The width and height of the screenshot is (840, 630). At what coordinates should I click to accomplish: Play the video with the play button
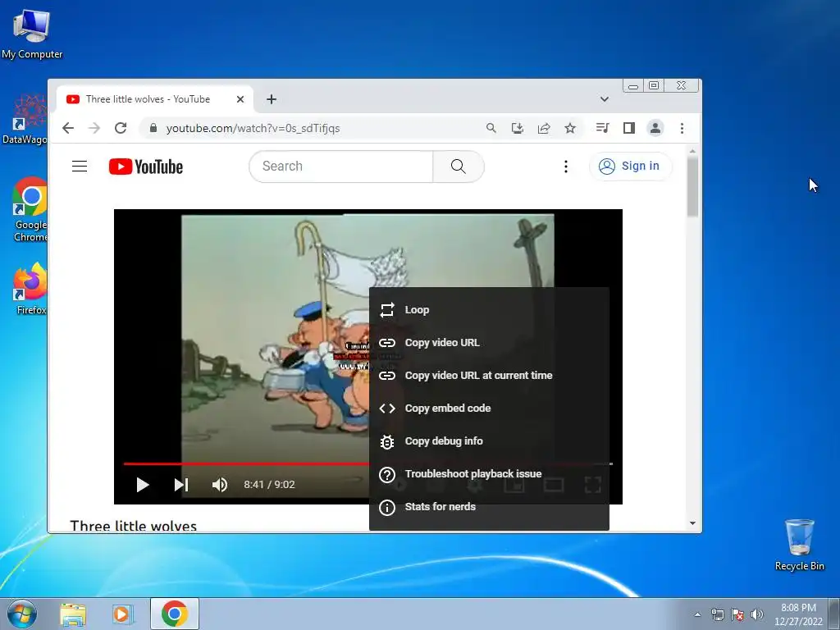pyautogui.click(x=143, y=485)
